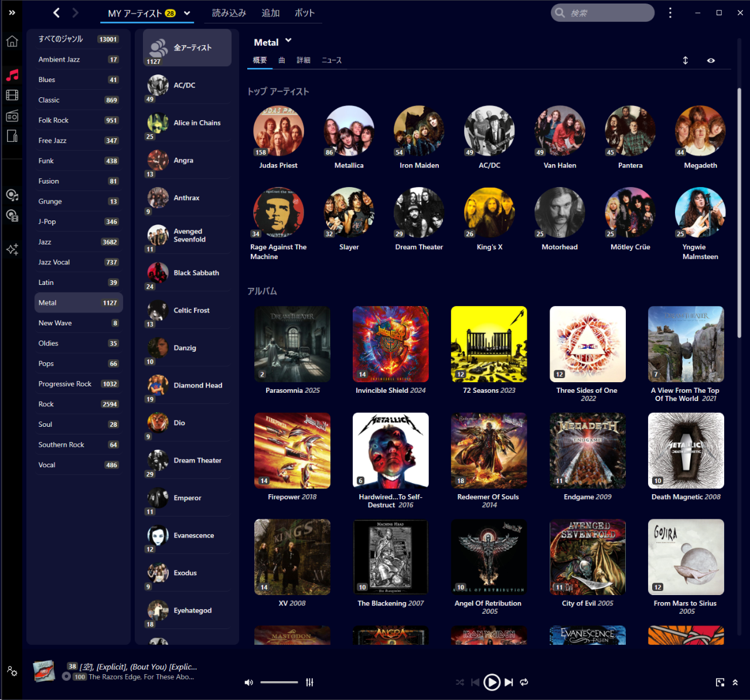Open the documents and device sidebar icon
750x700 pixels.
[12, 136]
